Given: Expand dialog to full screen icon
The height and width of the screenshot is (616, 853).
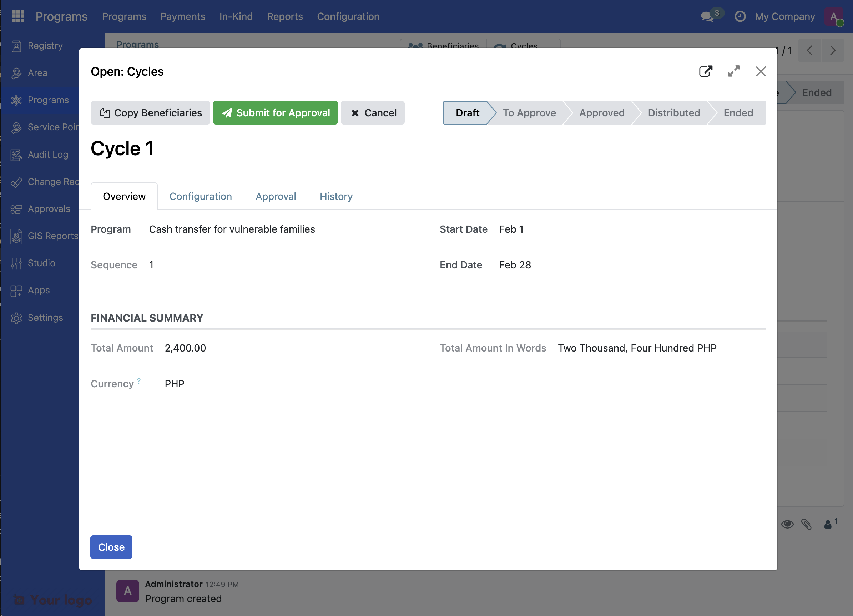Looking at the screenshot, I should (733, 71).
